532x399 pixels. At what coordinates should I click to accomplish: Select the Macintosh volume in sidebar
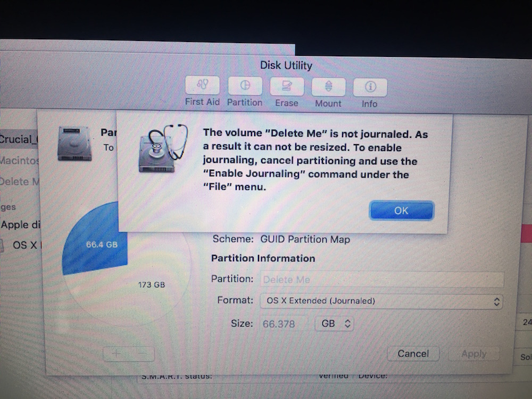tap(19, 160)
